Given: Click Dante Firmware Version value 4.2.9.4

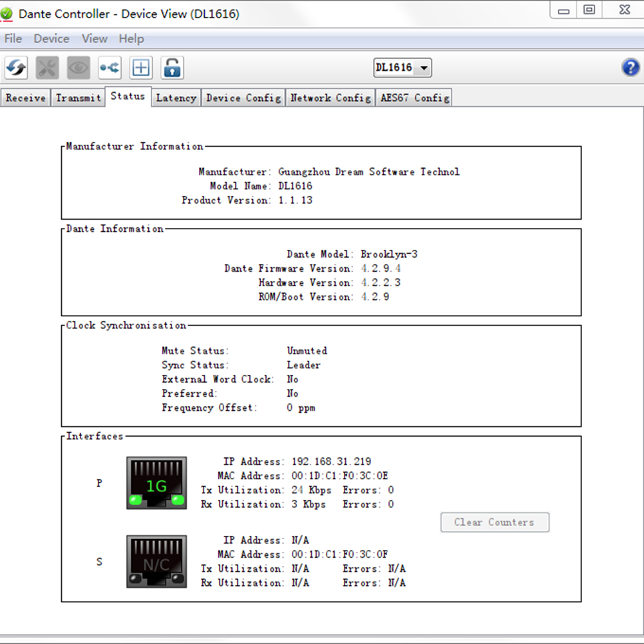Looking at the screenshot, I should pos(381,268).
